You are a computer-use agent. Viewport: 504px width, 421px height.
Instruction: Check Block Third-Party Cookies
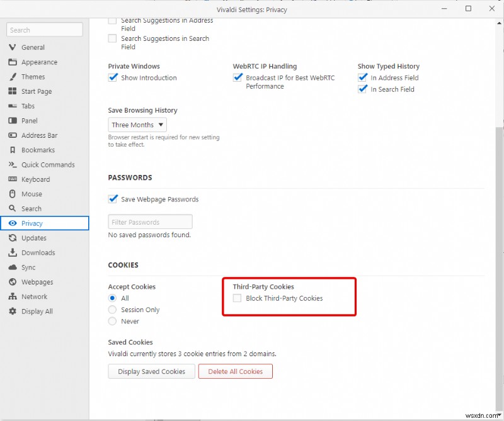click(238, 298)
